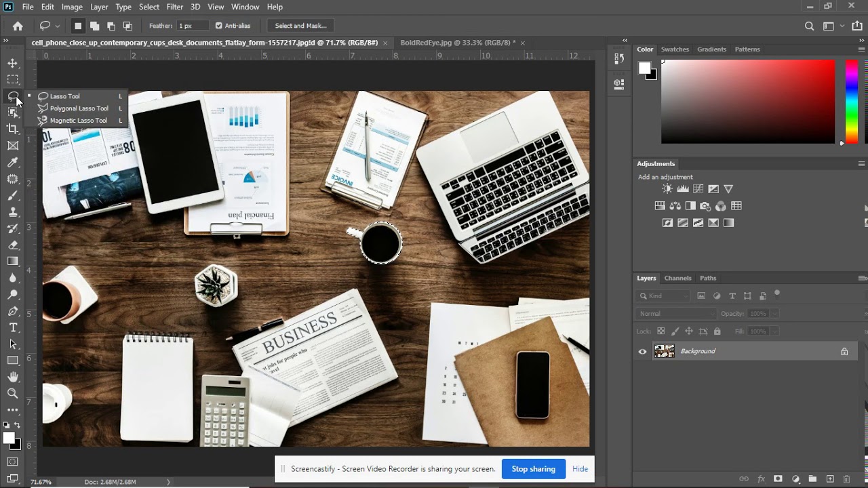Expand the Opacity slider dropdown

pyautogui.click(x=774, y=314)
